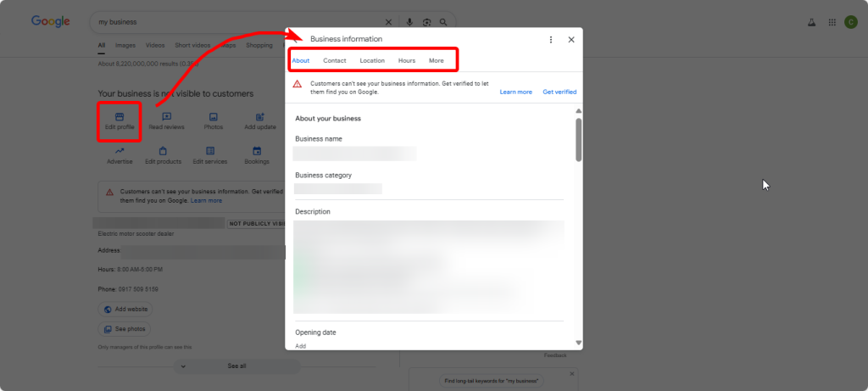Expand the See all button
Image resolution: width=868 pixels, height=391 pixels.
click(x=237, y=366)
